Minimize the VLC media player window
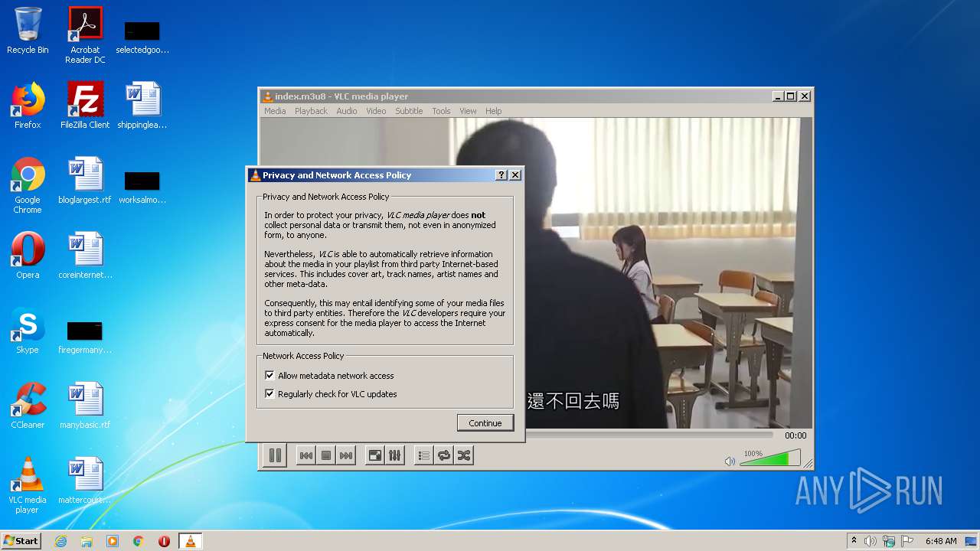Image resolution: width=980 pixels, height=551 pixels. [x=778, y=96]
